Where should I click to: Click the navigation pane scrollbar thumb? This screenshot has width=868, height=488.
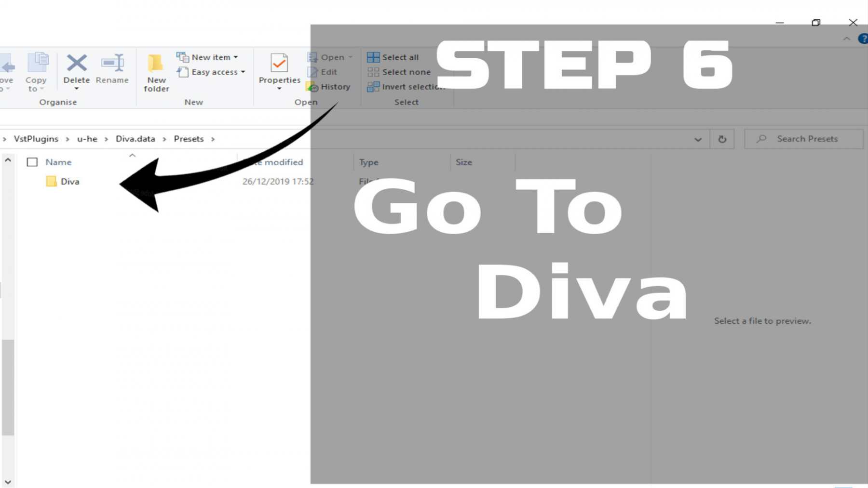click(x=8, y=387)
